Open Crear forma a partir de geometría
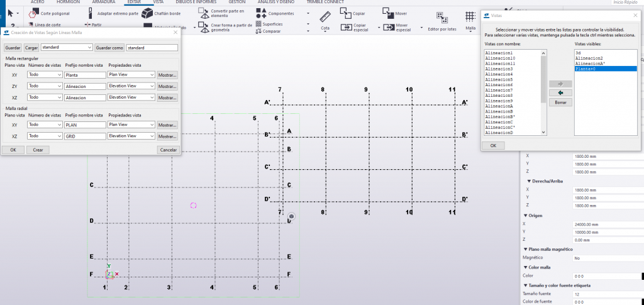The width and height of the screenshot is (644, 305). (226, 27)
